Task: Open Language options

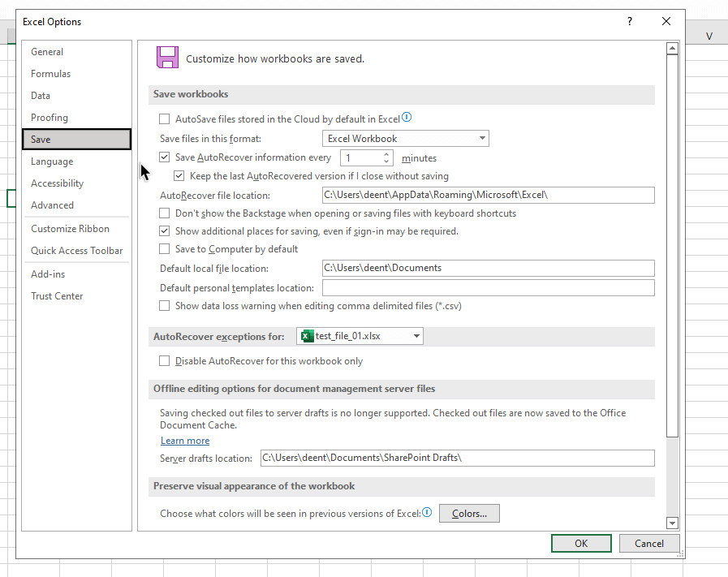Action: 76,161
